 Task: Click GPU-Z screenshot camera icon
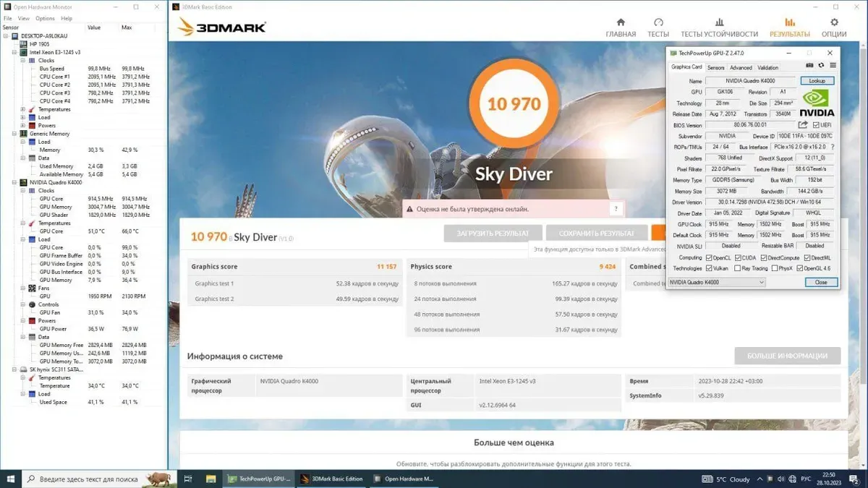click(x=809, y=66)
